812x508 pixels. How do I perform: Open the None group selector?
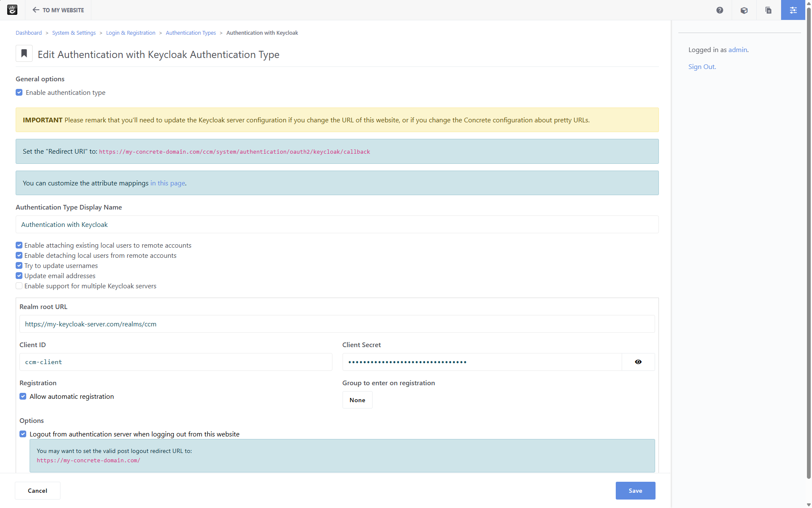(357, 400)
